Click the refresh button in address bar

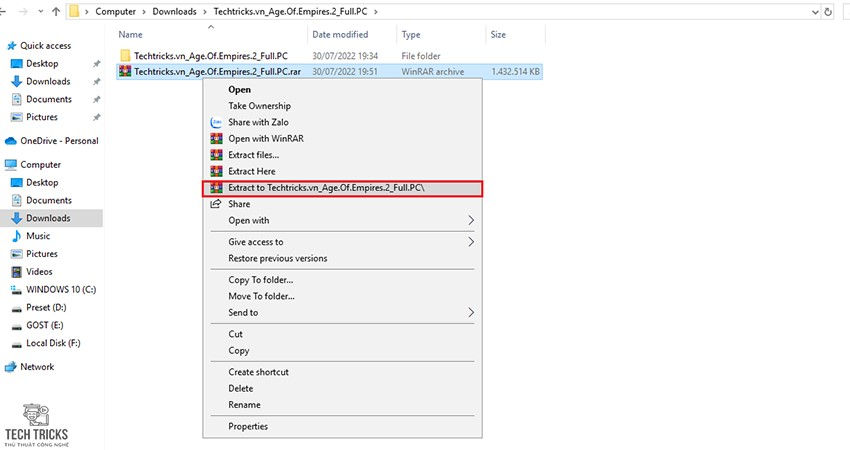click(x=828, y=11)
